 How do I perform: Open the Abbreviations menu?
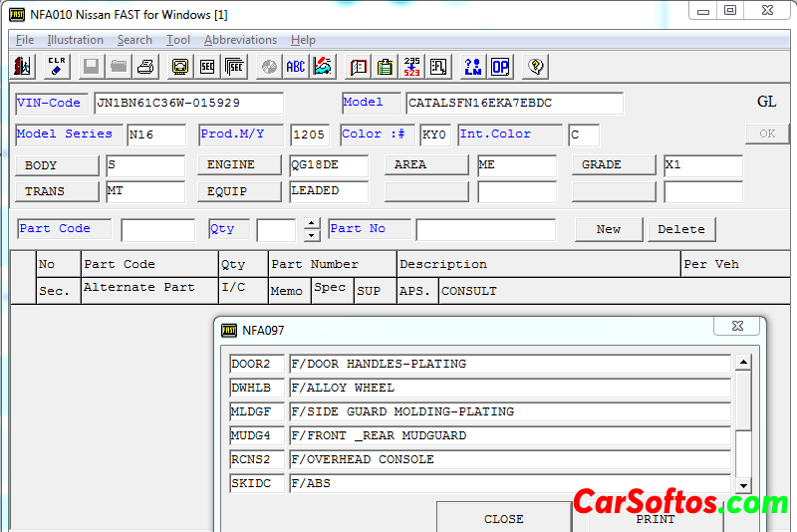[x=240, y=40]
